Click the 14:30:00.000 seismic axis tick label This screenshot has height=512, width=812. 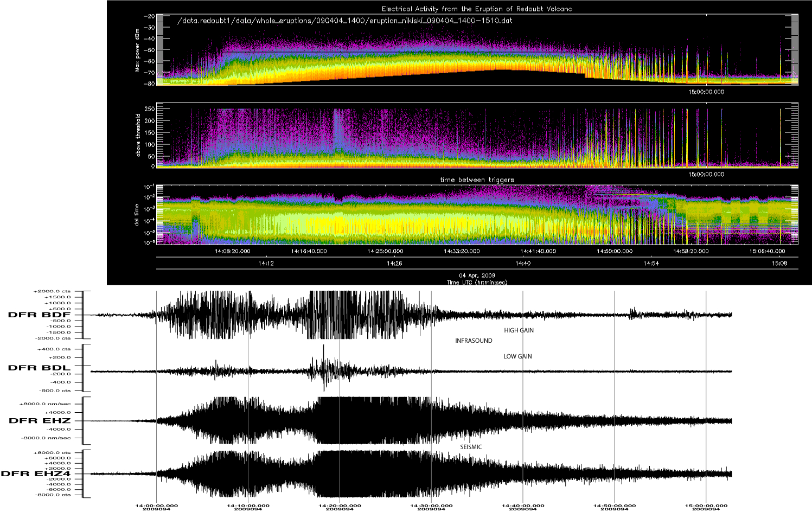point(431,505)
